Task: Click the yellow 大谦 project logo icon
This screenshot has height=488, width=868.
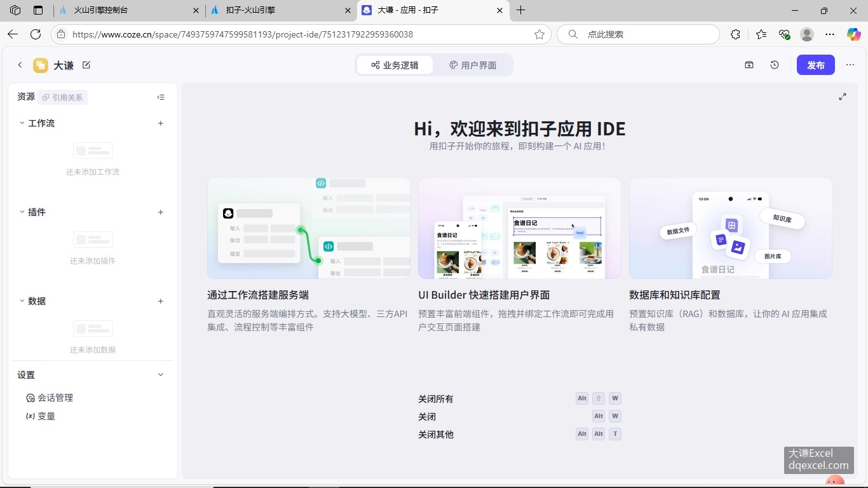Action: click(41, 65)
